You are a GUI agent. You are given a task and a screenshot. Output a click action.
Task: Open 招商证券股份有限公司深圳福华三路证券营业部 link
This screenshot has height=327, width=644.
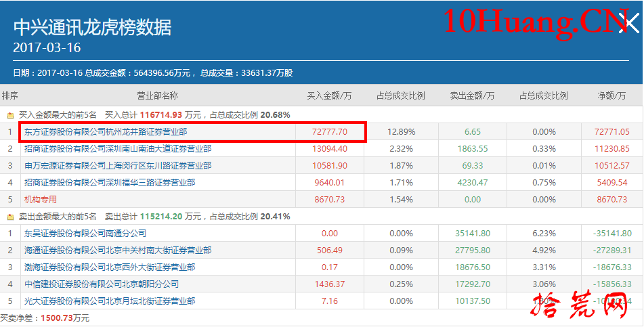coord(110,182)
